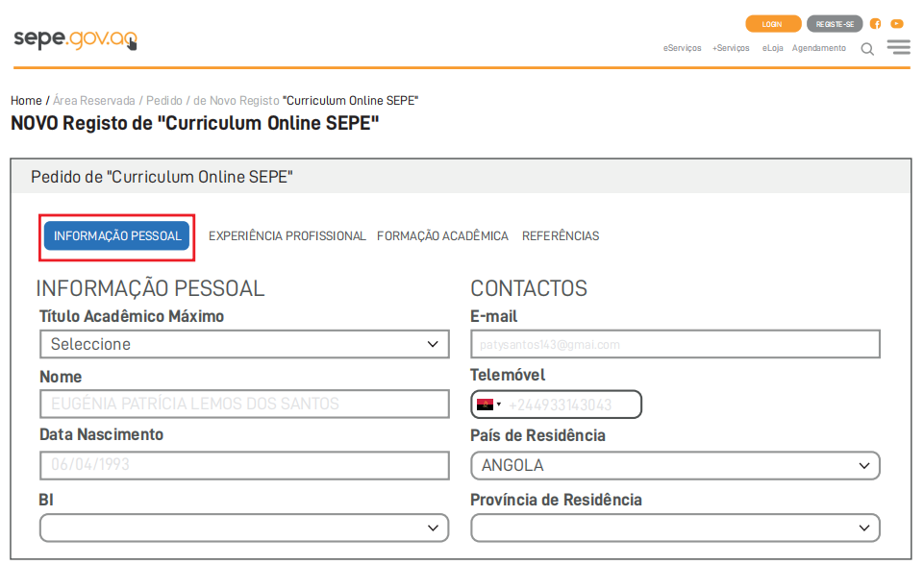Open the Província de Residência dropdown
This screenshot has height=565, width=924.
675,528
